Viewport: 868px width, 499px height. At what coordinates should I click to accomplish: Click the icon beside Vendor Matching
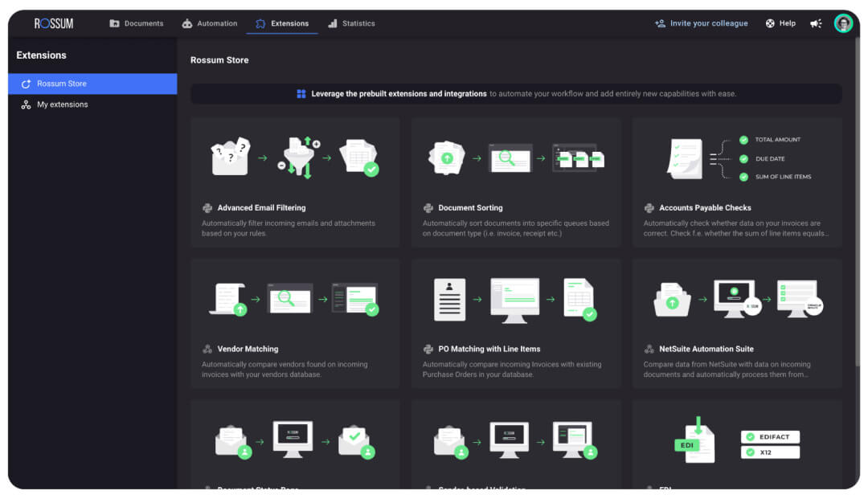click(207, 349)
